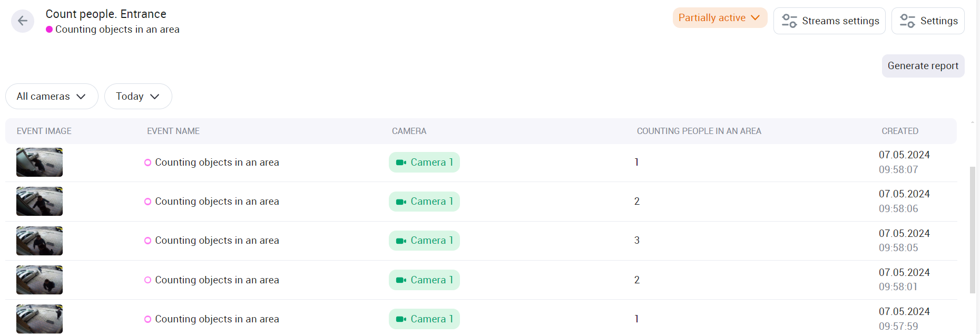
Task: Open the Partially active status dropdown
Action: point(719,18)
